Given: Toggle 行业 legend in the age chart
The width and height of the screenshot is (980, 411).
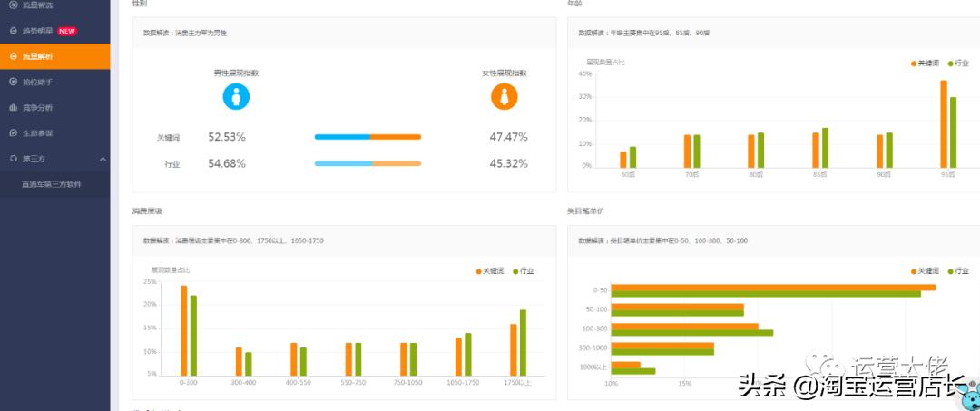Looking at the screenshot, I should tap(958, 64).
